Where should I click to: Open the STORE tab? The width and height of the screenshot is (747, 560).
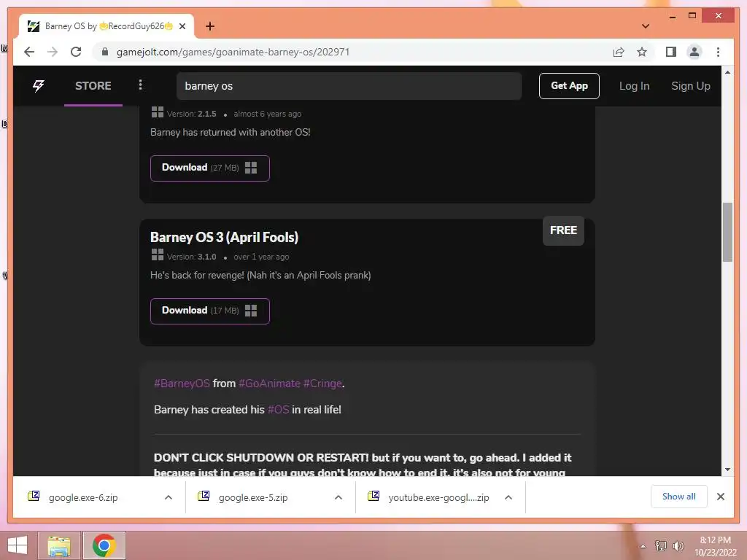click(x=93, y=86)
